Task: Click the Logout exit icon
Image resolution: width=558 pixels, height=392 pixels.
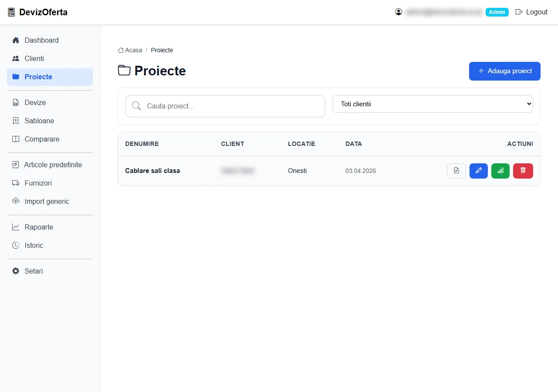Action: tap(519, 12)
